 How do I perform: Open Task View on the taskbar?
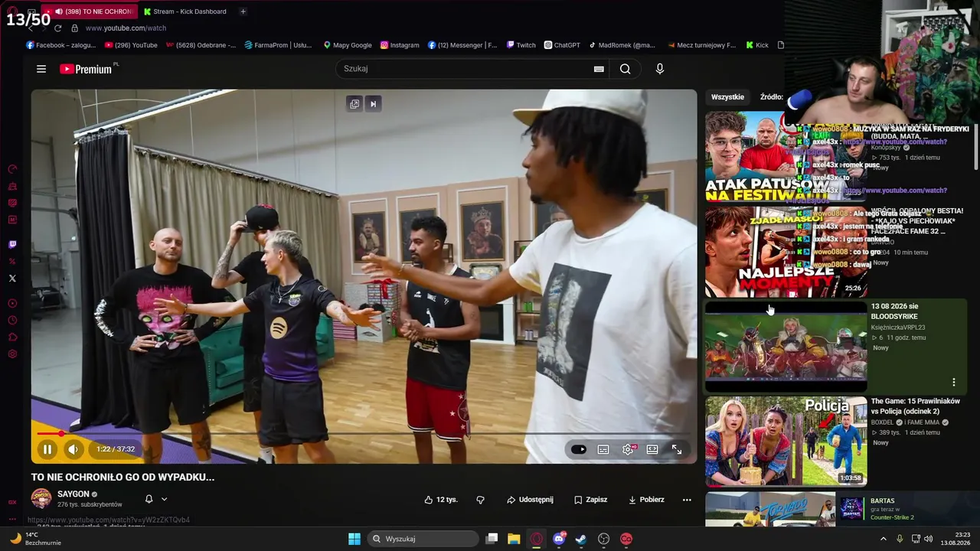pos(492,539)
